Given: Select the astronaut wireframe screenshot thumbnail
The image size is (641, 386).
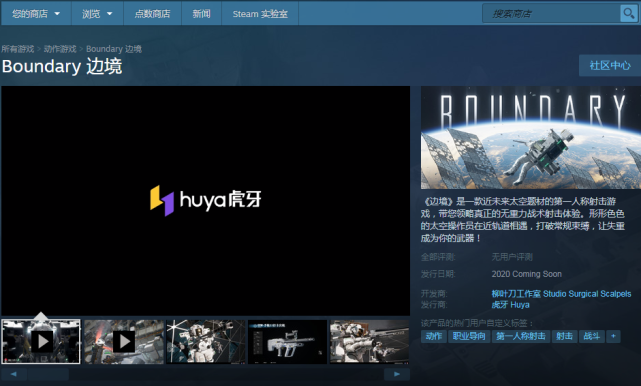Looking at the screenshot, I should click(206, 341).
